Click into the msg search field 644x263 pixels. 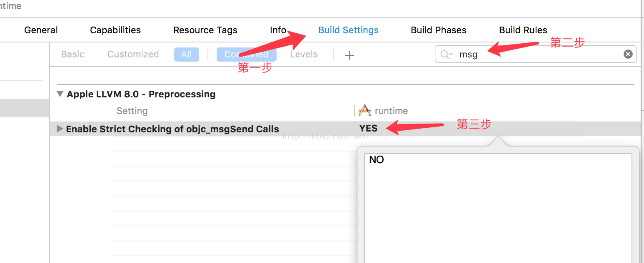pos(536,54)
